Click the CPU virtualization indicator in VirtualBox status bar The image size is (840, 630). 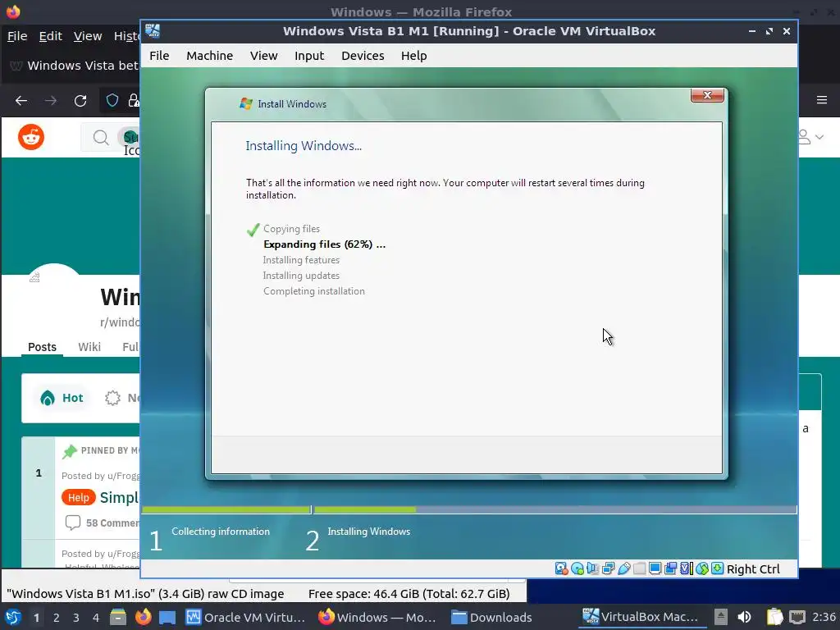[687, 568]
